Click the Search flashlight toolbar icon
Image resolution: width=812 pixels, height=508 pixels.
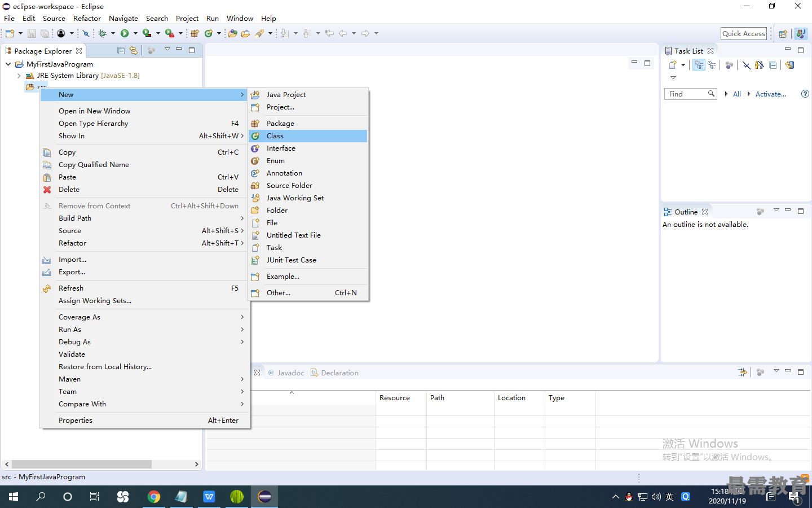pyautogui.click(x=259, y=33)
